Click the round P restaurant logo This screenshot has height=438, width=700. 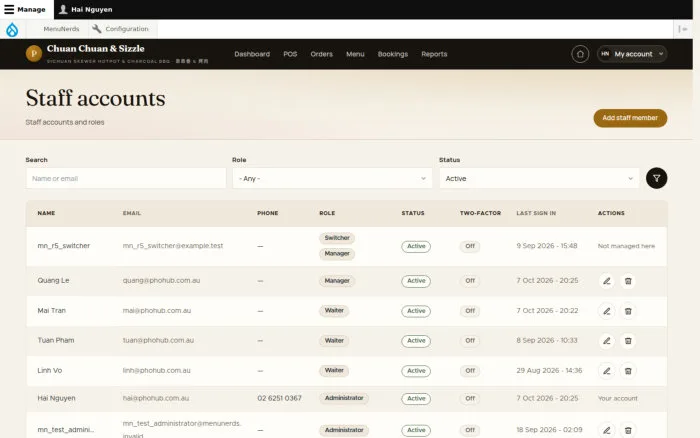pyautogui.click(x=34, y=54)
